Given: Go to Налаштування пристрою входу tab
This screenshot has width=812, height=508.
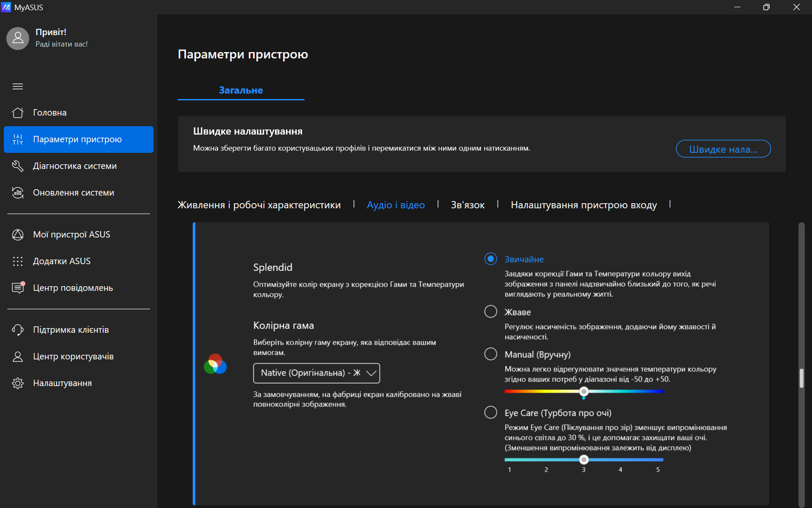Looking at the screenshot, I should (584, 205).
